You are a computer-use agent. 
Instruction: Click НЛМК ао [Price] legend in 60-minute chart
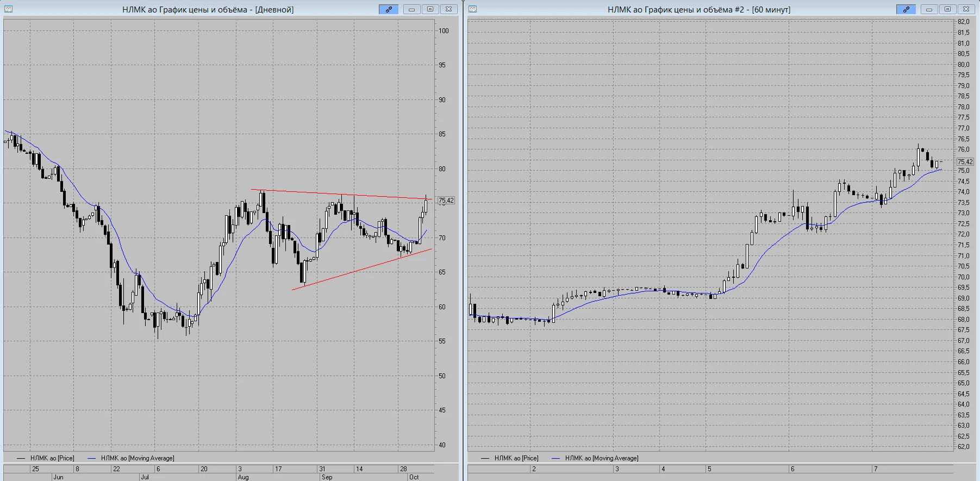[510, 458]
